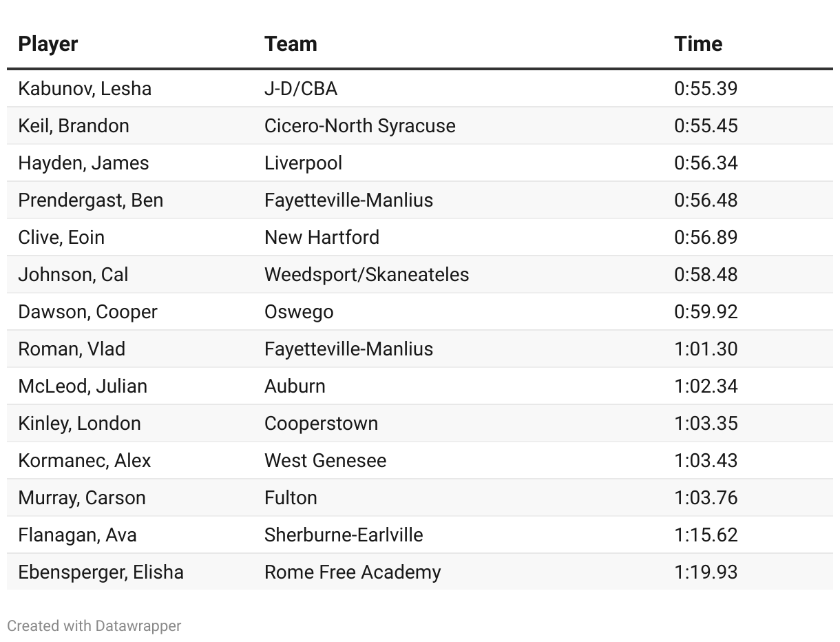The width and height of the screenshot is (840, 642).
Task: Select the 0:59.92 time value
Action: coord(706,312)
